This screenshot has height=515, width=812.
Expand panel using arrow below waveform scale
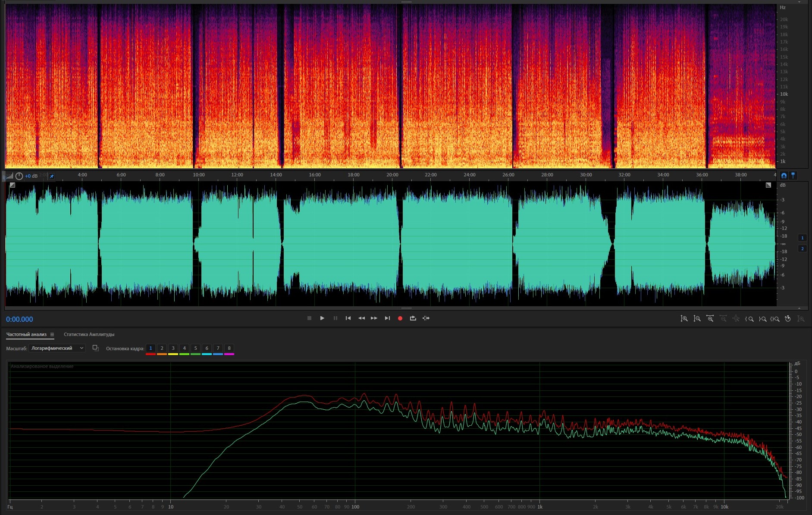(x=799, y=308)
